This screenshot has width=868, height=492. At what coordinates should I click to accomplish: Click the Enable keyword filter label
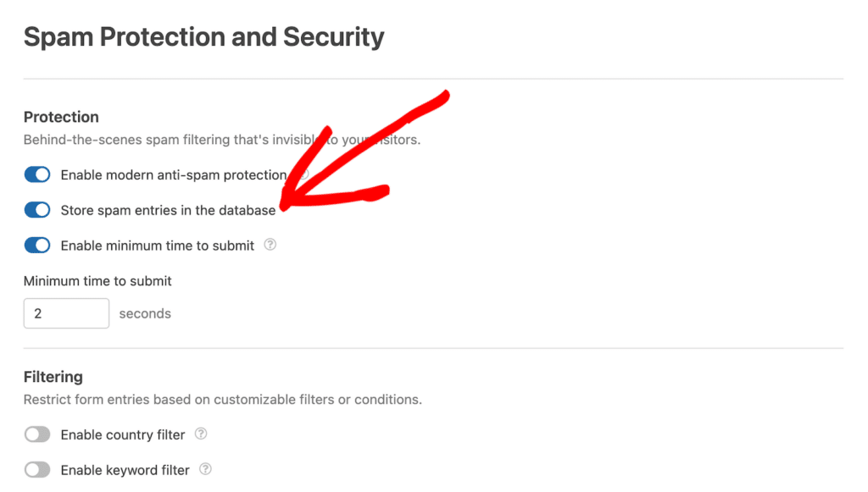coord(125,469)
